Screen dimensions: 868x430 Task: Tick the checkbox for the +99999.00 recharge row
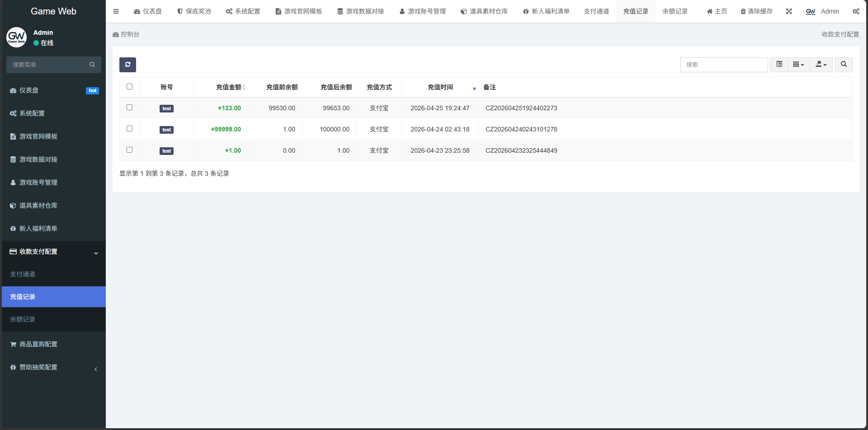(x=129, y=129)
